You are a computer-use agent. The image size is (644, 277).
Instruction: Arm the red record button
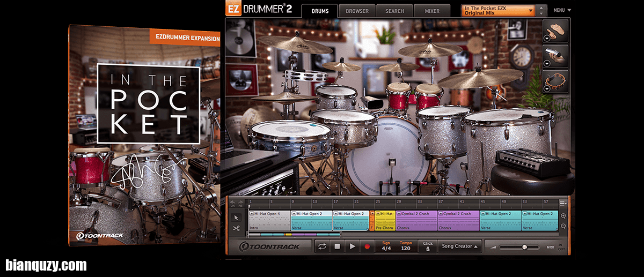point(368,246)
